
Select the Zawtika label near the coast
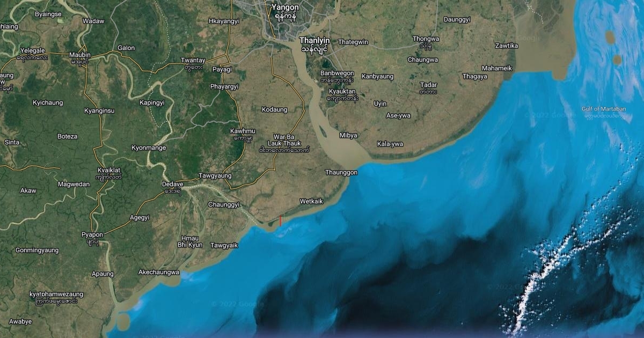tap(507, 46)
